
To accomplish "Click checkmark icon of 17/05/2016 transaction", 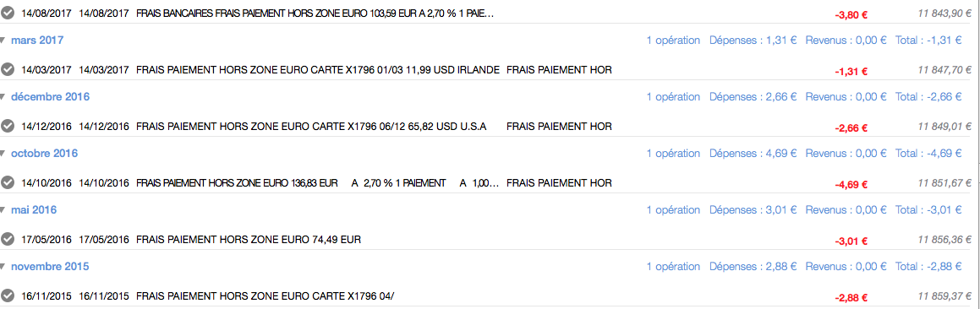I will pyautogui.click(x=8, y=239).
